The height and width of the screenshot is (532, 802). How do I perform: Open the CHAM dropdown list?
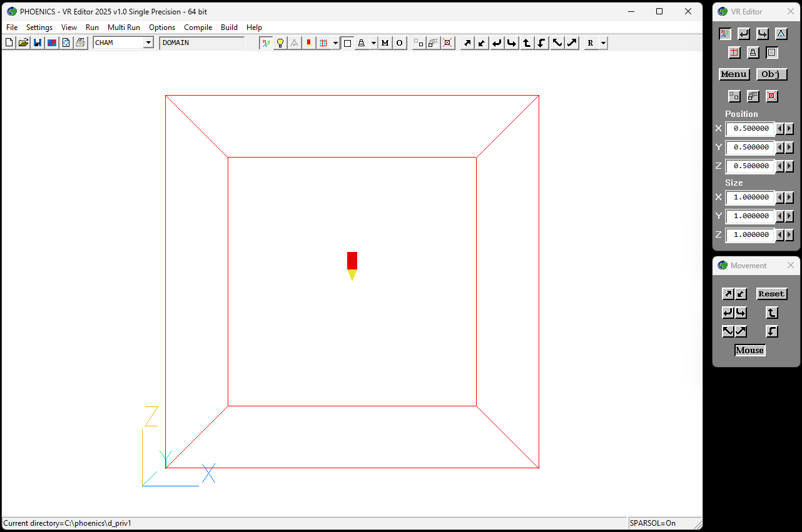149,43
